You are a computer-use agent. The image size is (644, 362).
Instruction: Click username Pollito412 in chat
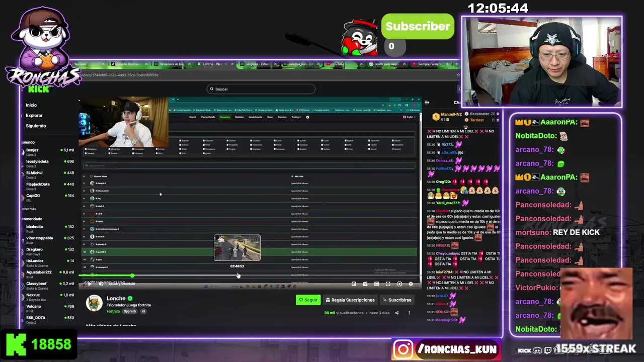[x=444, y=168]
